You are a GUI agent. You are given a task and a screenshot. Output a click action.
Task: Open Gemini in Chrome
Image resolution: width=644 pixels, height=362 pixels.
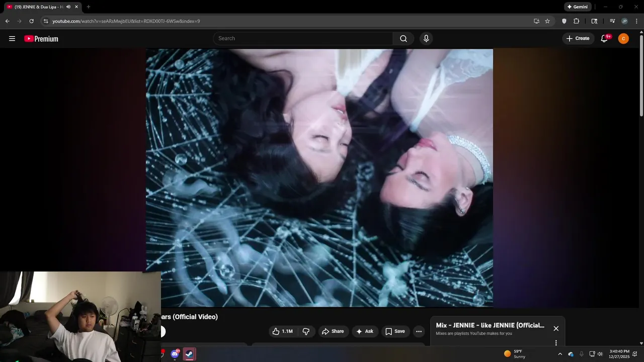pos(578,7)
